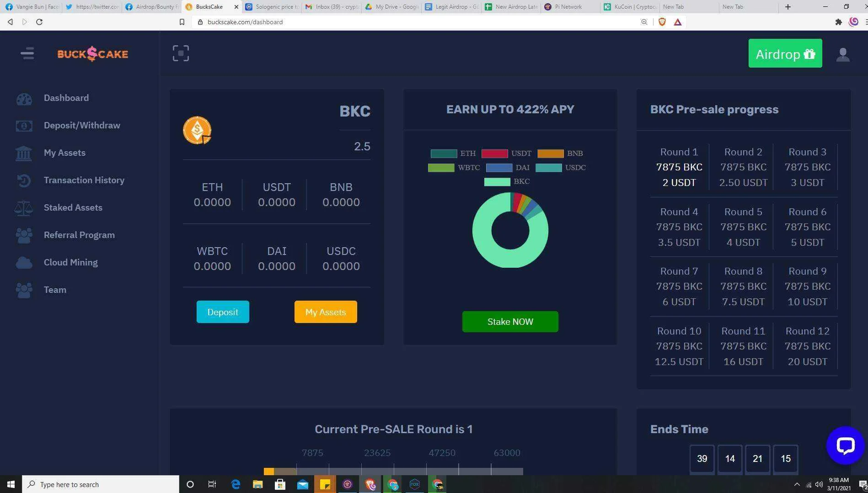Close the BucksCake browser tab

point(236,7)
